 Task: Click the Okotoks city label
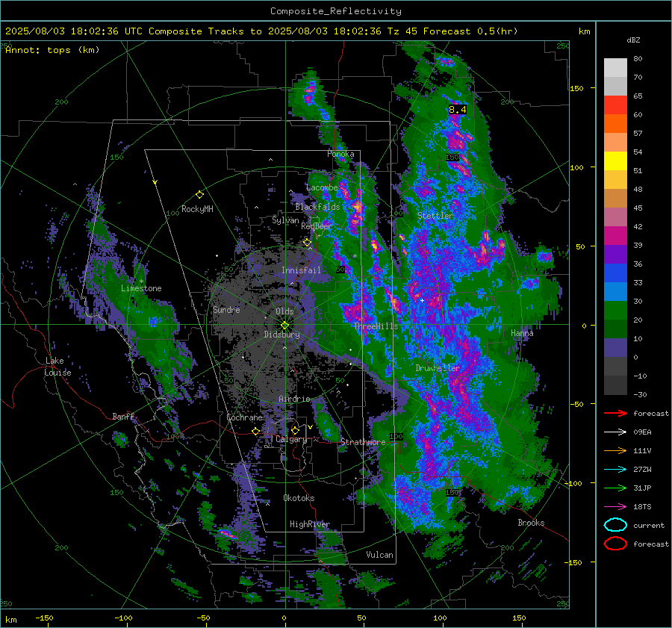click(x=299, y=498)
